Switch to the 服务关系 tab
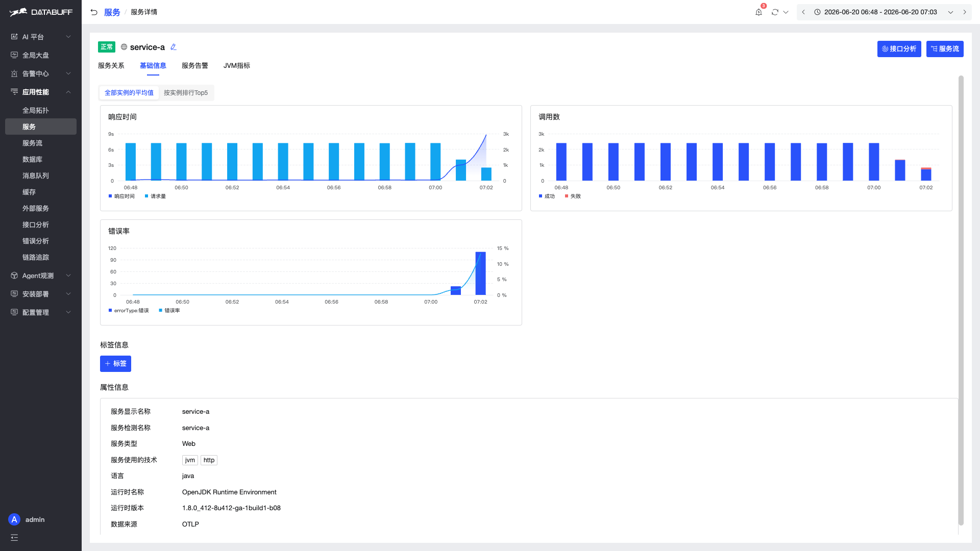Screen dimensions: 980x551 pos(111,66)
